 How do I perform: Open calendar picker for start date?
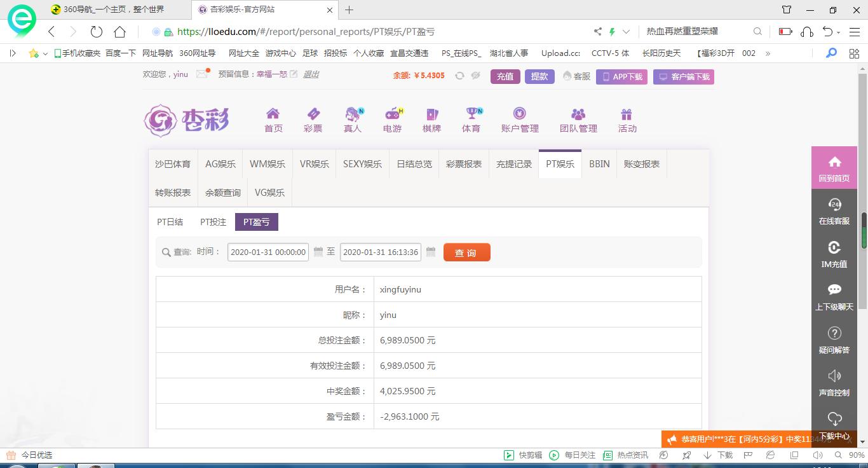[x=318, y=252]
